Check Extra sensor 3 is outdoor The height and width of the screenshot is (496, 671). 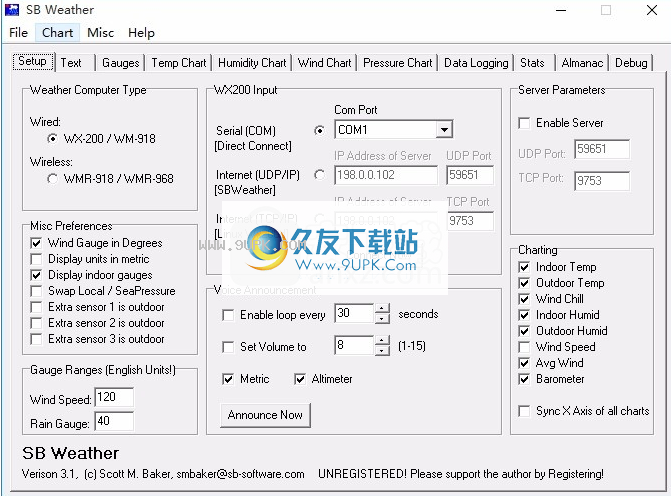tap(36, 339)
